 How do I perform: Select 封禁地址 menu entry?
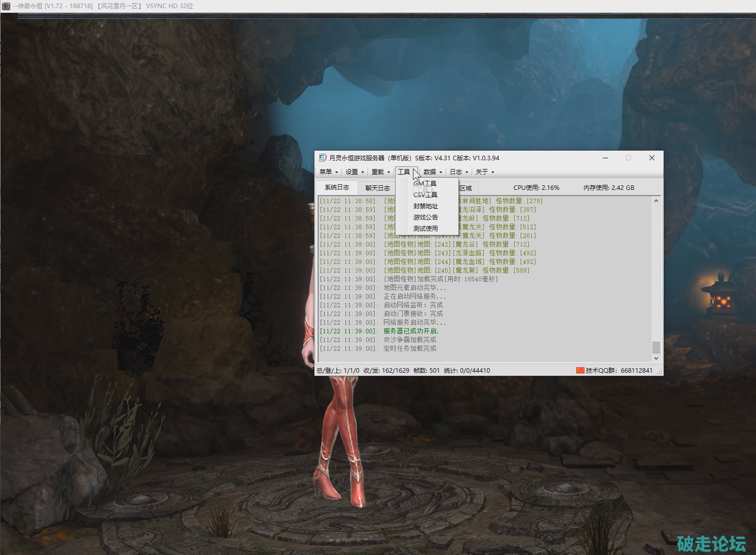click(x=425, y=206)
